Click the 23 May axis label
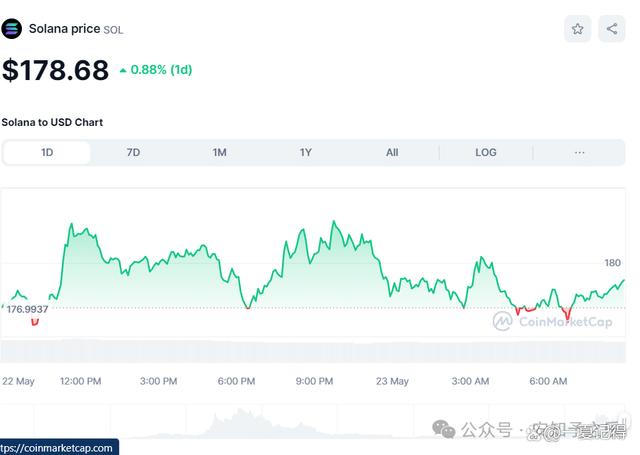 click(392, 381)
